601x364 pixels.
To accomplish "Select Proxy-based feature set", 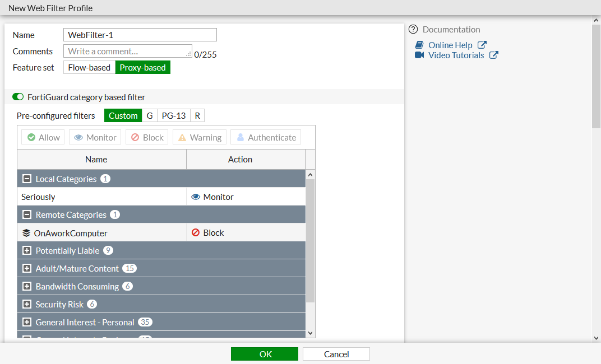I will point(142,67).
